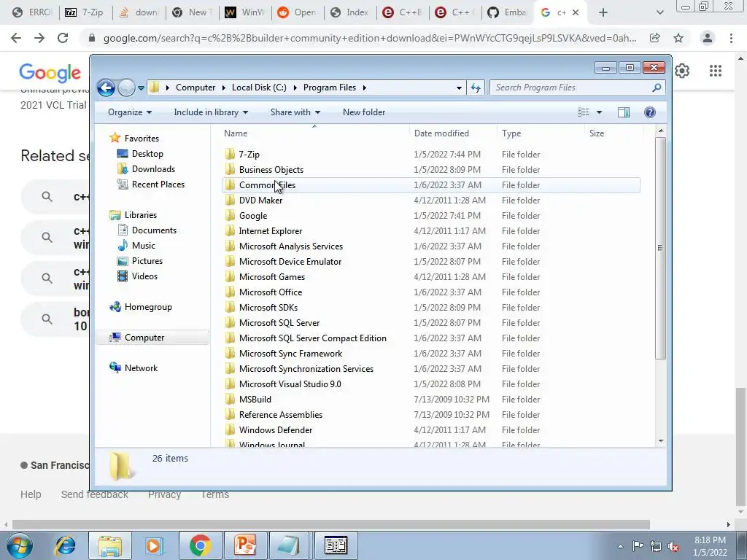Open the Chrome profile avatar

tap(708, 38)
